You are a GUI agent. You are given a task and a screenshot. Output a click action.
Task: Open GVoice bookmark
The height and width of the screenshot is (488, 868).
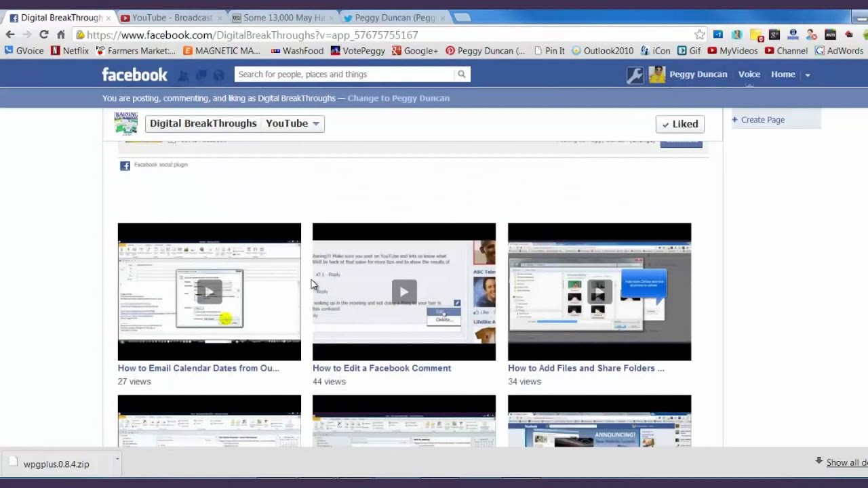pos(24,51)
